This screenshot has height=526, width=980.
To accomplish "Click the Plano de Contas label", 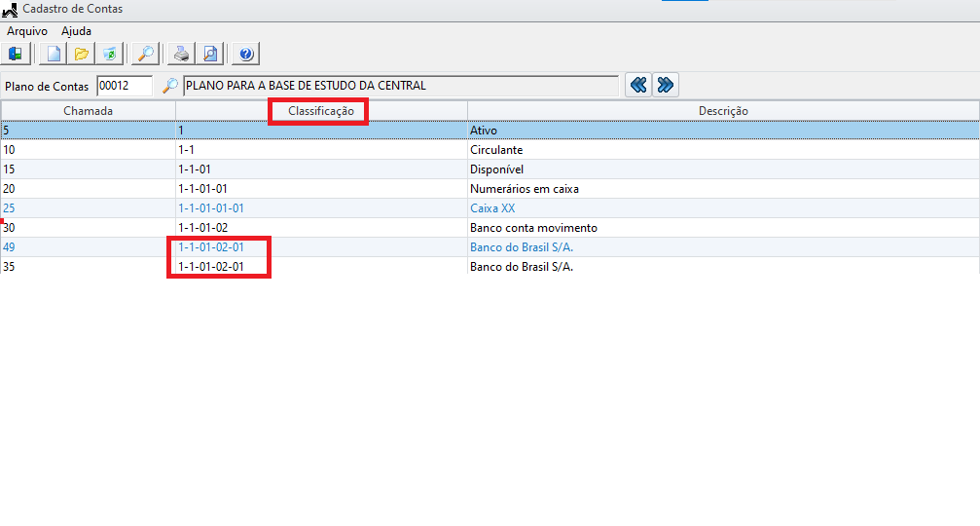I will coord(47,87).
